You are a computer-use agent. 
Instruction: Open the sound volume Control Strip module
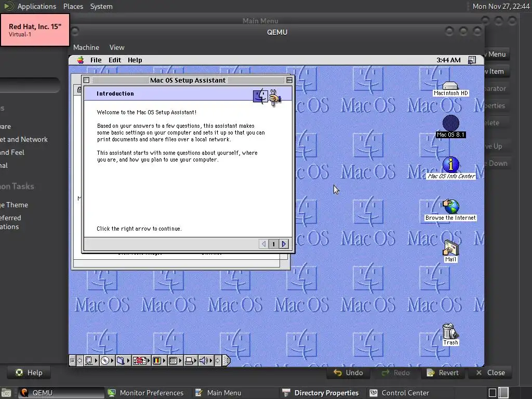point(206,361)
